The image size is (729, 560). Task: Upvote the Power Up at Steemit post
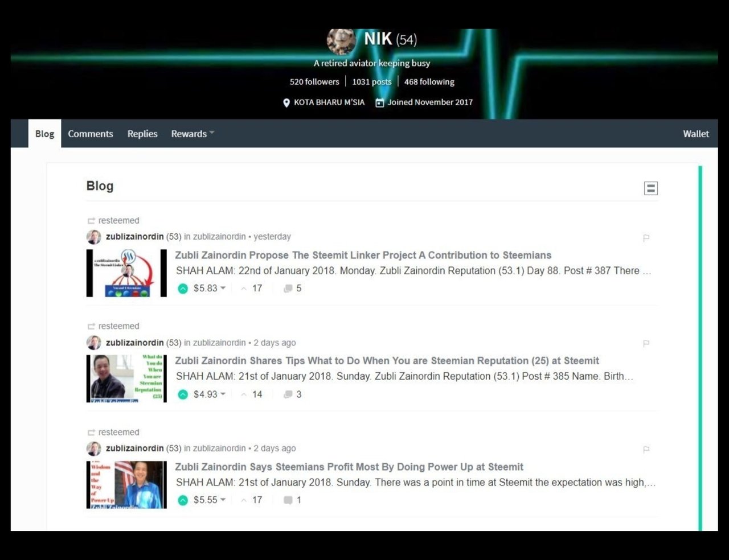click(x=183, y=500)
